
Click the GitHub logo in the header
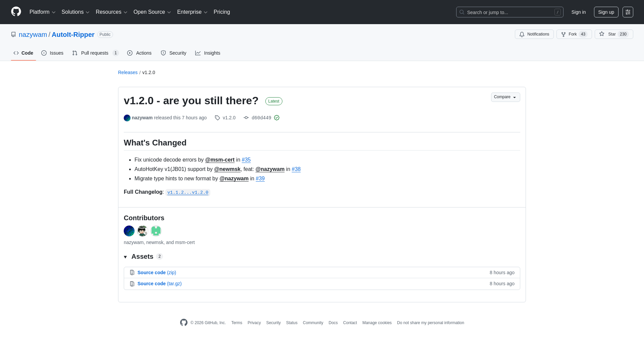pyautogui.click(x=16, y=11)
